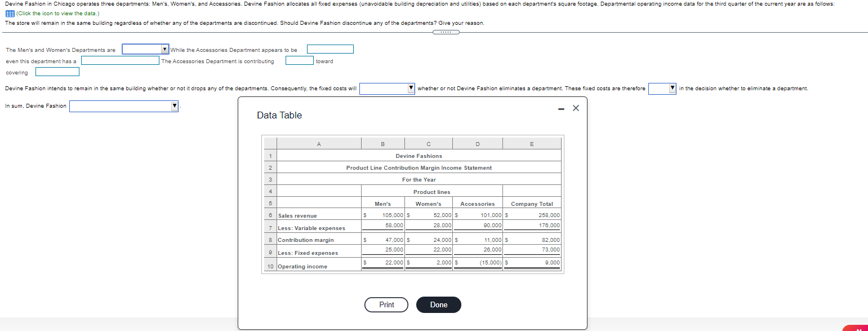This screenshot has height=331, width=868.
Task: Click 'Company Total' column heading
Action: tap(532, 204)
